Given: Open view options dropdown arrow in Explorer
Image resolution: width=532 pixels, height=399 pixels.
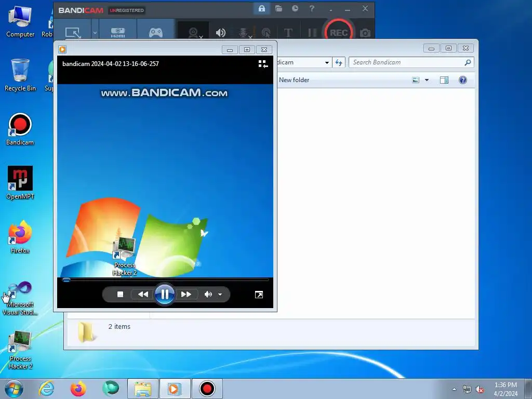Looking at the screenshot, I should point(427,80).
